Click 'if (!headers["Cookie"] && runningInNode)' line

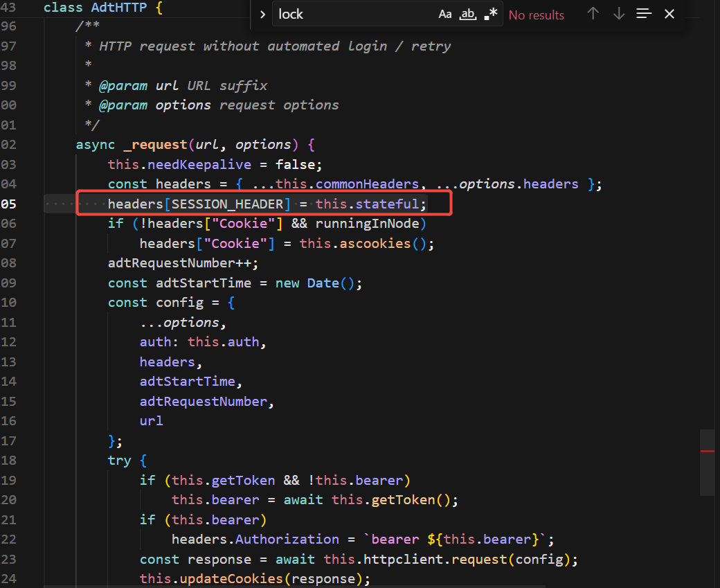pyautogui.click(x=267, y=224)
